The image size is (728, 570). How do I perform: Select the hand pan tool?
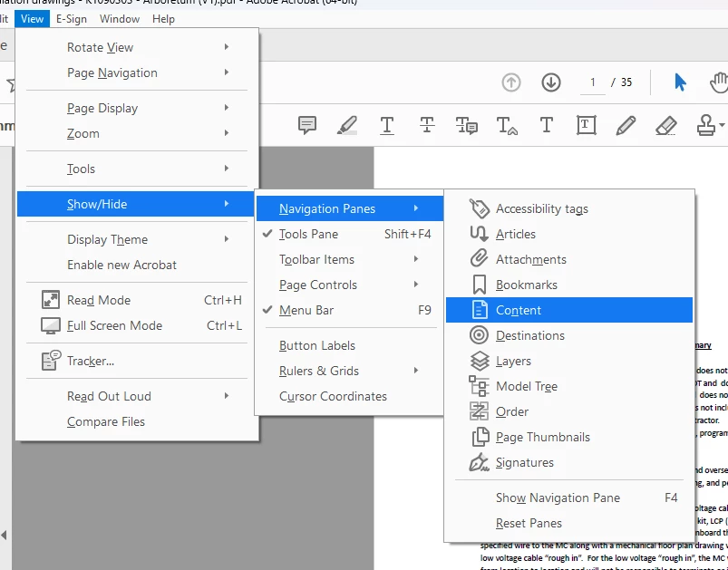719,82
